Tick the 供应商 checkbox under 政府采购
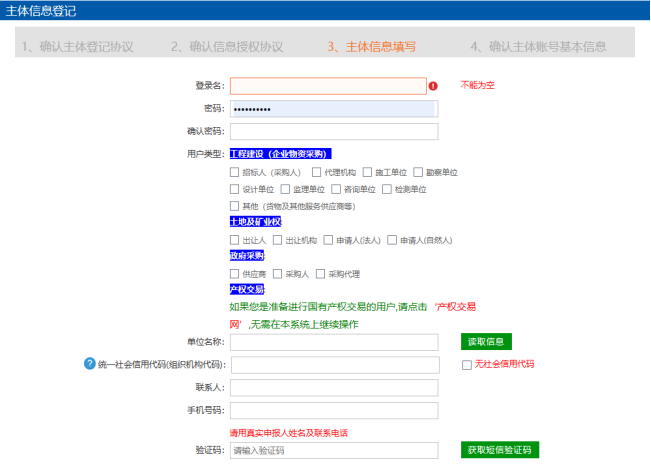Screen dimensions: 651x470 [235, 273]
